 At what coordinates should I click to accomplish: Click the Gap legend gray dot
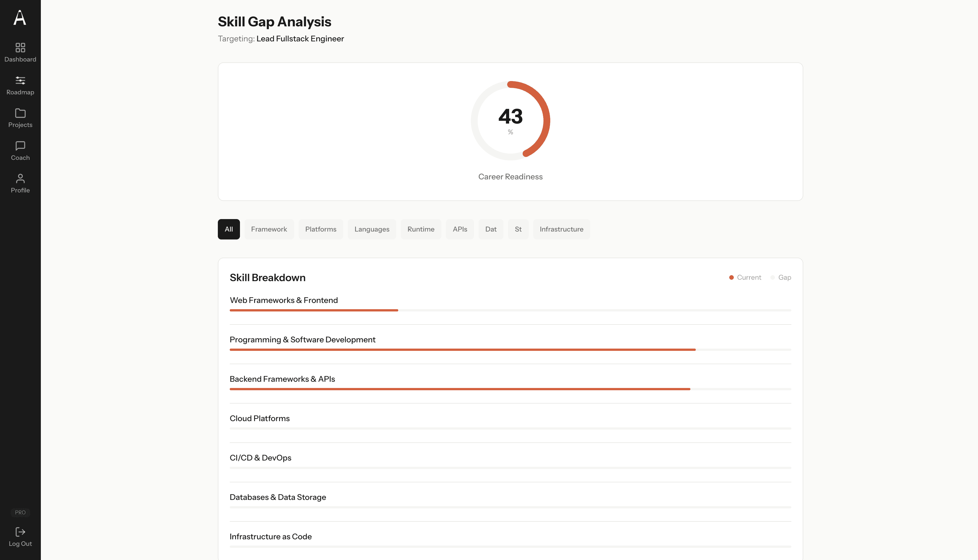(x=772, y=278)
